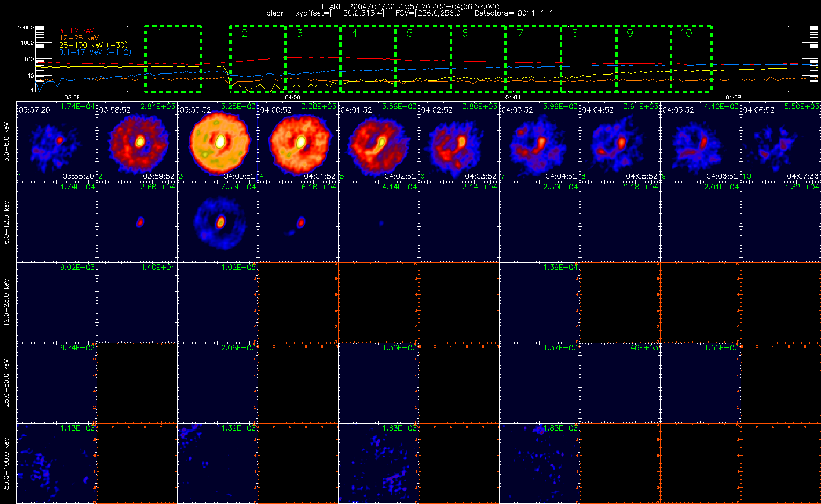Click the '03:56' time axis label
Screen dimensions: 821x504
click(x=72, y=97)
